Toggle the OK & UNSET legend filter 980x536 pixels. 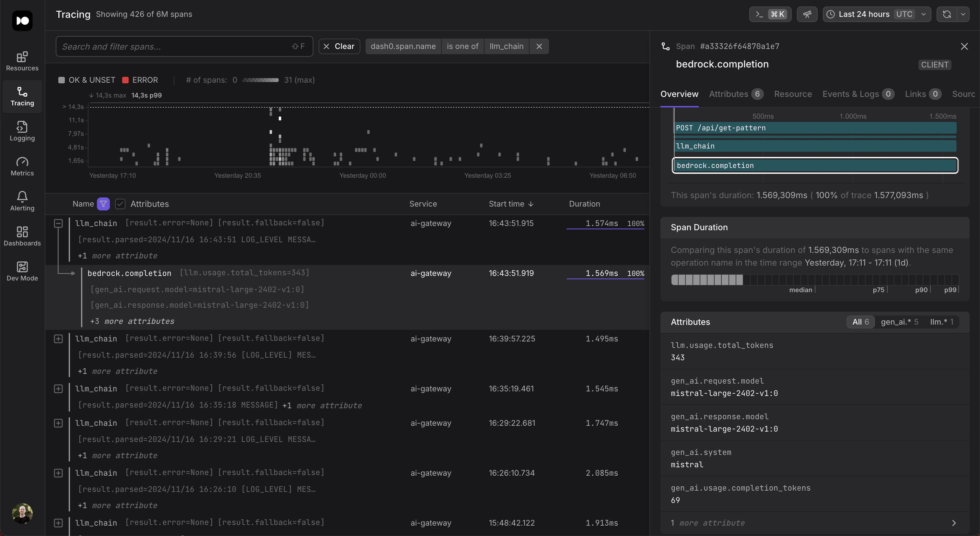[x=87, y=80]
